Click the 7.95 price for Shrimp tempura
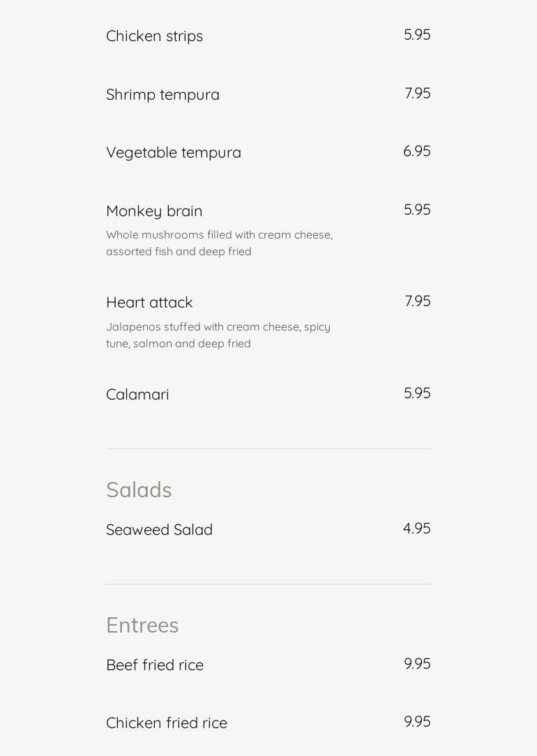Viewport: 537px width, 756px height. coord(418,93)
